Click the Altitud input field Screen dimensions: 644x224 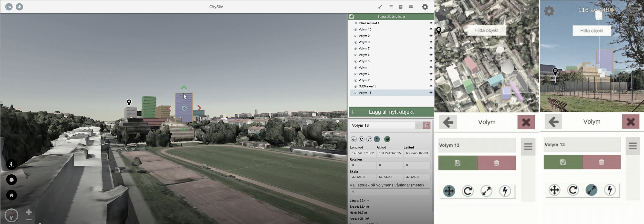point(390,153)
